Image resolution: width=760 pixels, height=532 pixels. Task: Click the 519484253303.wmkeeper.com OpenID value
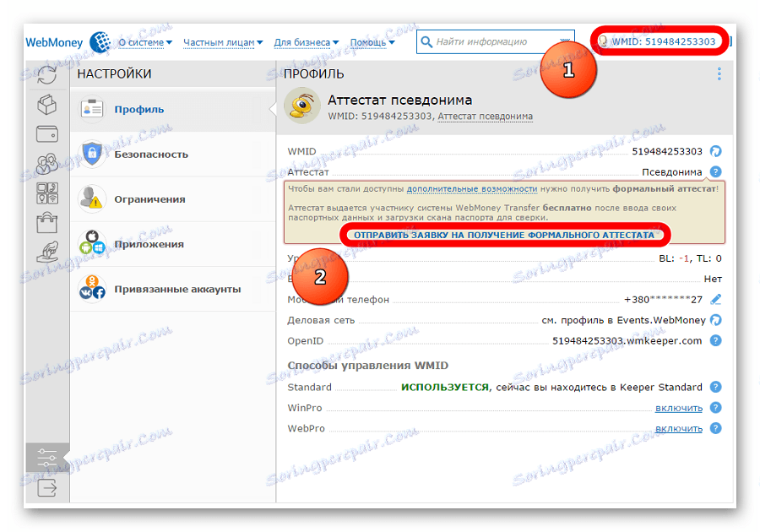627,340
